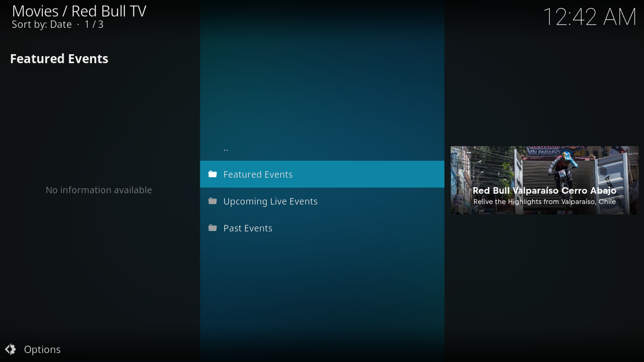Screen dimensions: 644x362
Task: Click the Featured Events folder icon
Action: 213,174
